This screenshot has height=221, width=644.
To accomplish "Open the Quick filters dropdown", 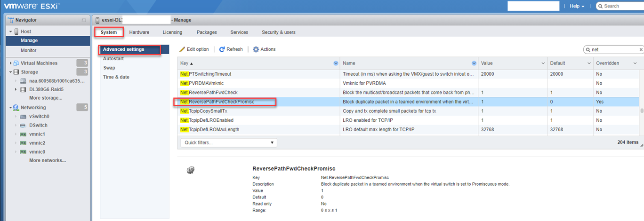I will 229,142.
